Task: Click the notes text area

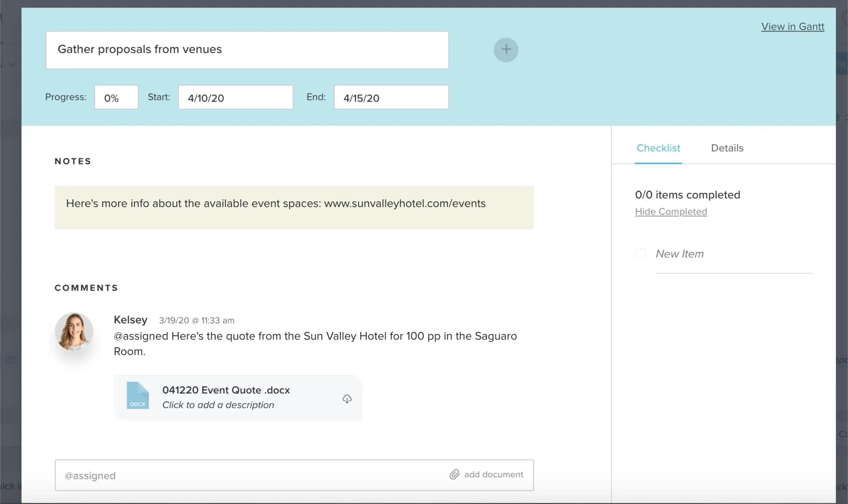Action: 294,207
